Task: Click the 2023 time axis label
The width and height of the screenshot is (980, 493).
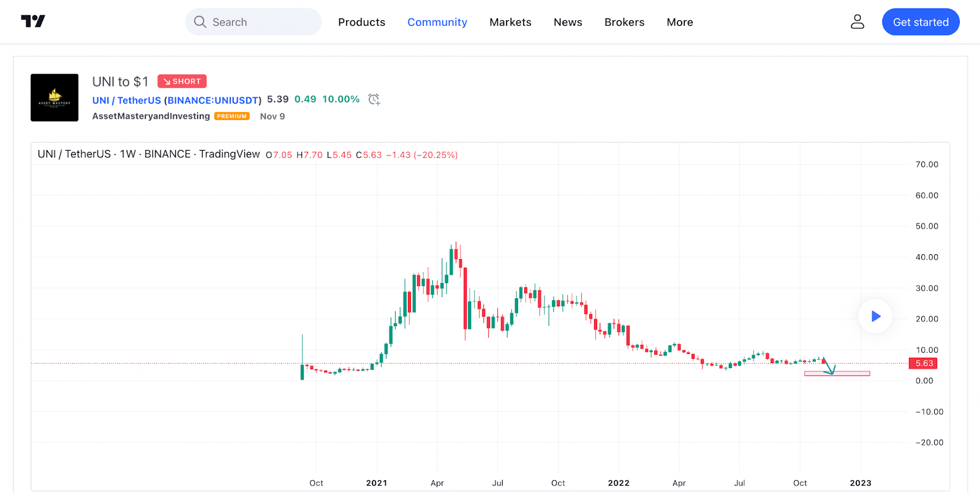Action: point(861,483)
